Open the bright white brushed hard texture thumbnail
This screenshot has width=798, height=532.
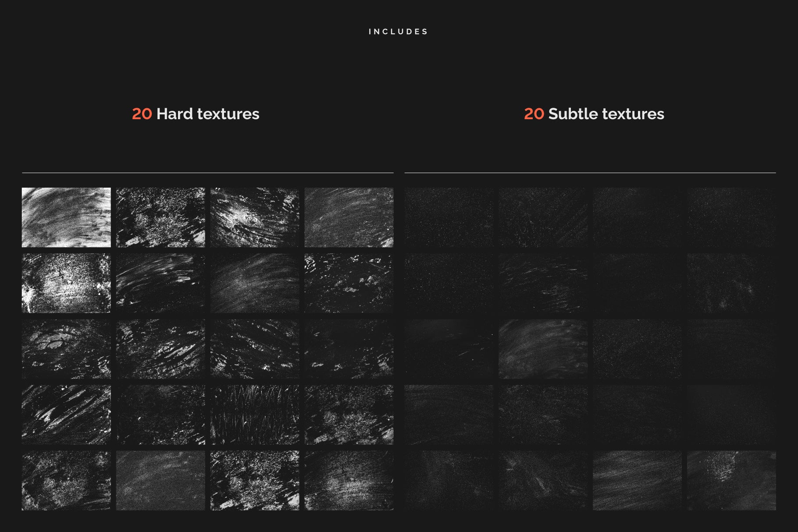(66, 217)
